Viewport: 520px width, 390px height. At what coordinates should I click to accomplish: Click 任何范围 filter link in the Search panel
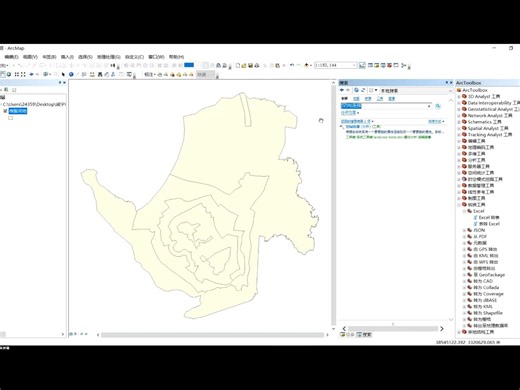[348, 113]
